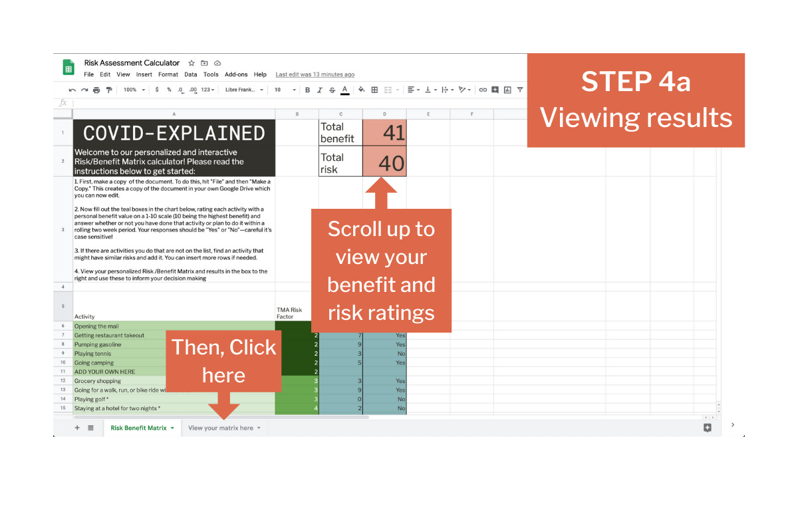The width and height of the screenshot is (798, 532).
Task: Open horizontal align options
Action: [x=414, y=90]
